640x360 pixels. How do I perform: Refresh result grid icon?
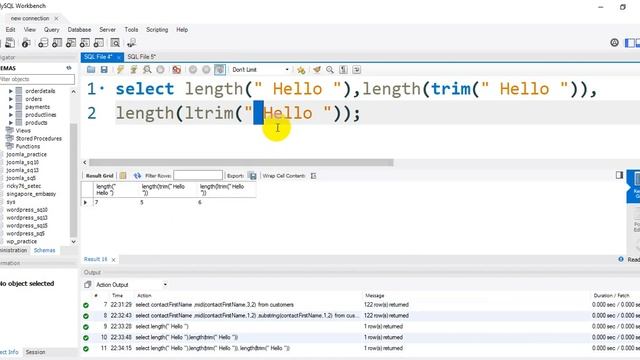pyautogui.click(x=137, y=176)
